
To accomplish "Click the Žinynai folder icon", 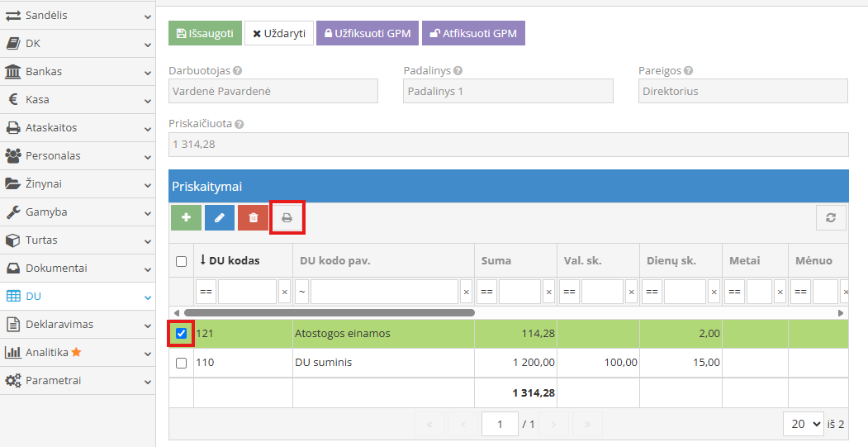I will 12,184.
